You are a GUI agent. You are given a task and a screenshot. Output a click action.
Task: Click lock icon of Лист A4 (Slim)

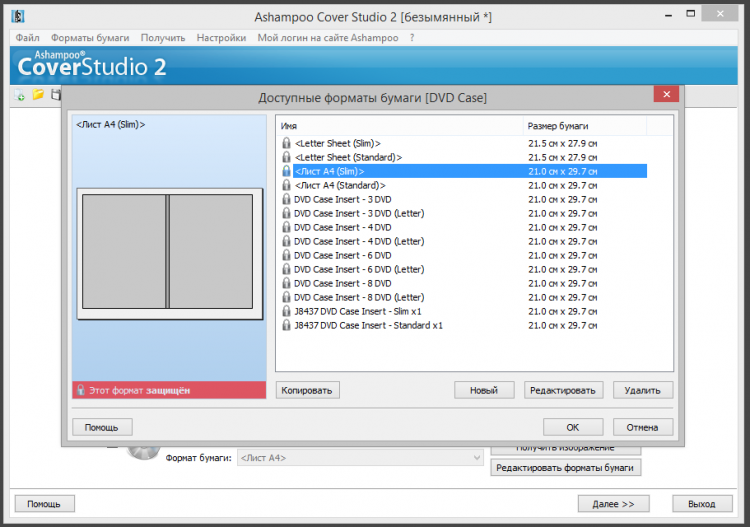(286, 171)
